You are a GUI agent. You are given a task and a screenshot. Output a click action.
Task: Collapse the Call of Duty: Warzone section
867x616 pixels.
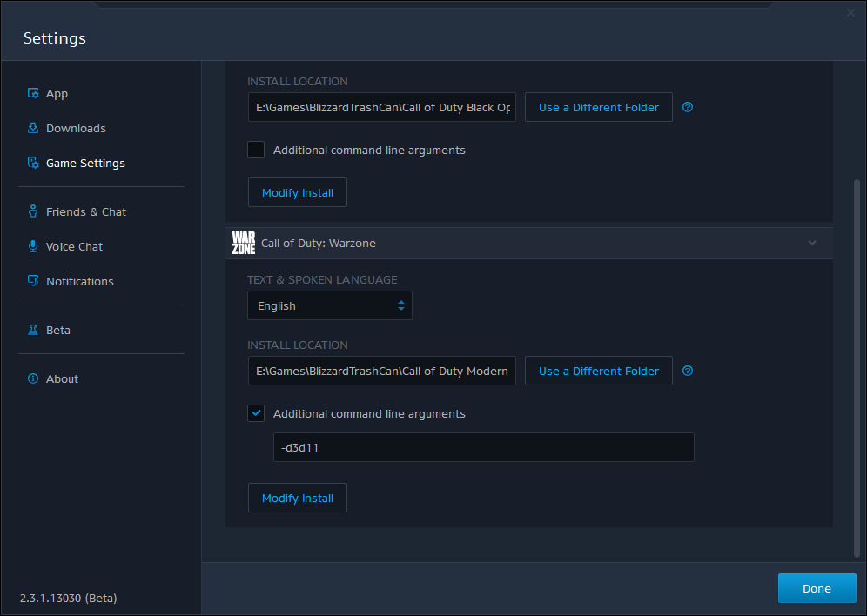tap(811, 243)
